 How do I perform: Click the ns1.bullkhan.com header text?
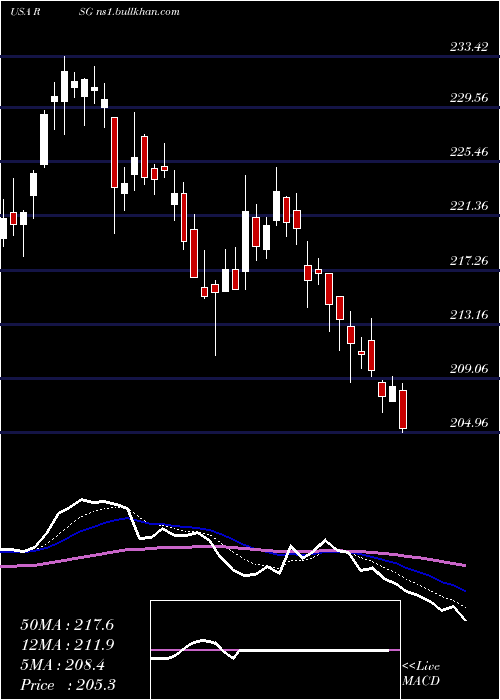tap(138, 11)
